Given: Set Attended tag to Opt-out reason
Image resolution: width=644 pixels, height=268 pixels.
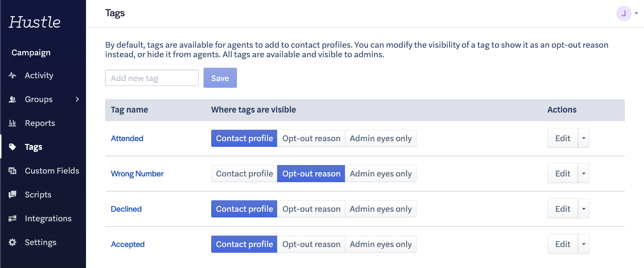Looking at the screenshot, I should click(311, 138).
